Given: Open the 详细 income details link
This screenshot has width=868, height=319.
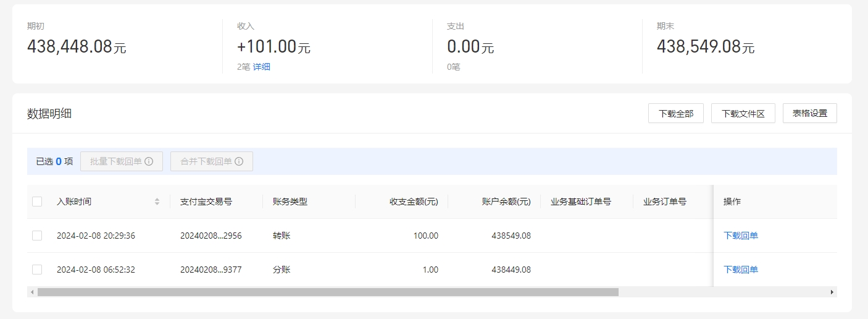Looking at the screenshot, I should pos(261,67).
